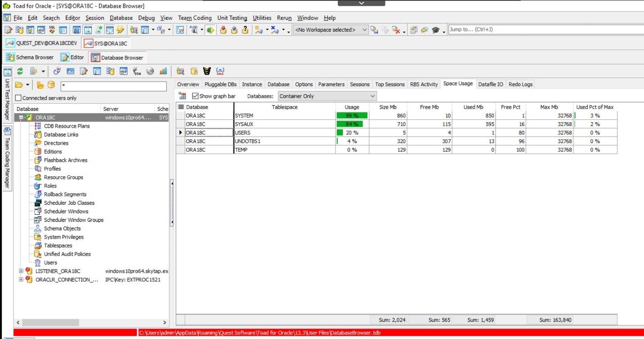
Task: Click the database cylinder icon beside filter box
Action: click(51, 85)
